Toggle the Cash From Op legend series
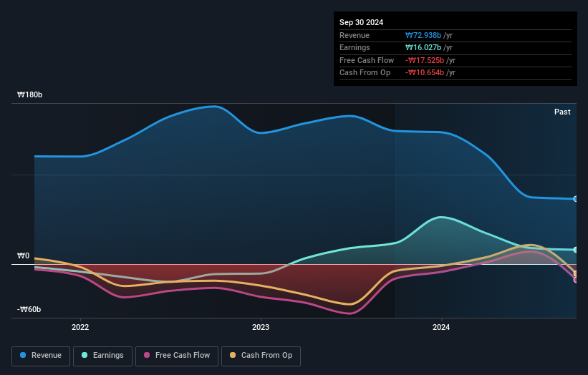The image size is (588, 375). point(261,356)
